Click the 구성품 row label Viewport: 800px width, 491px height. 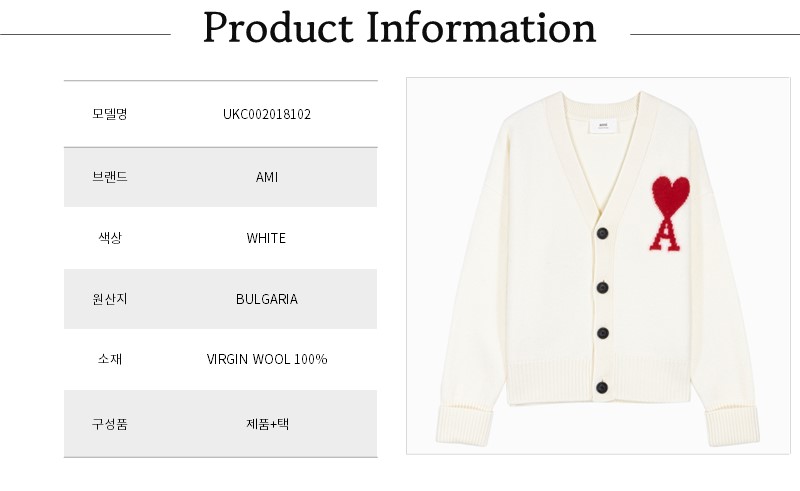coord(109,423)
